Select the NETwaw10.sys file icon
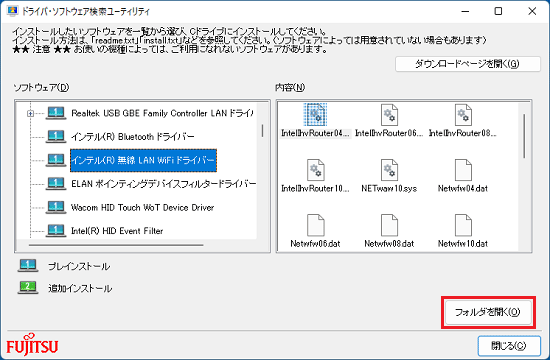Screen dimensions: 550x360 [389, 170]
